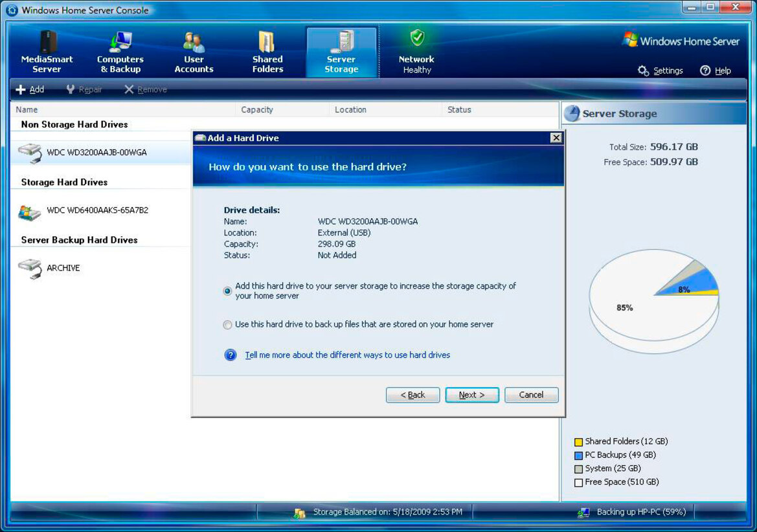Click the WD6400AAKS Windows drive icon
Viewport: 757px width, 532px height.
29,212
